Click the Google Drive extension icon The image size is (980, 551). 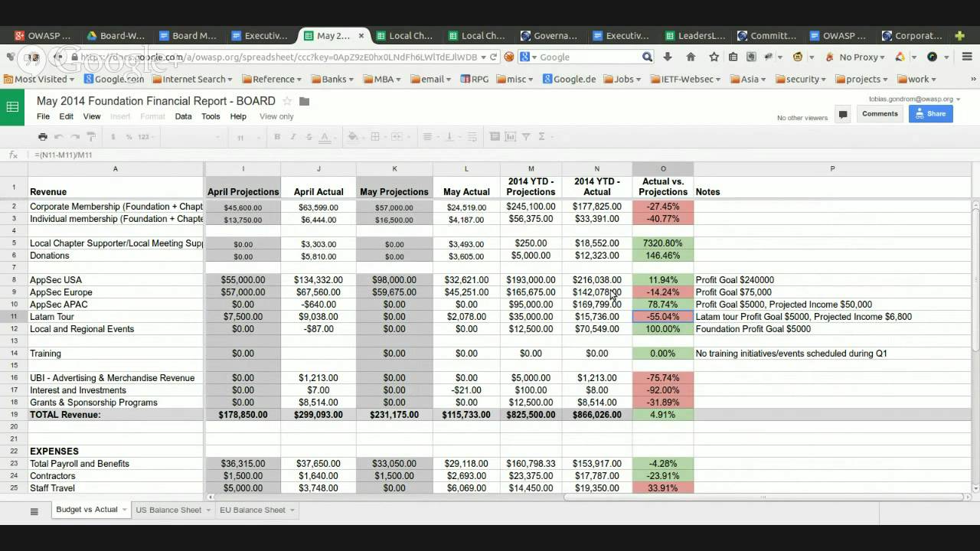(x=900, y=57)
